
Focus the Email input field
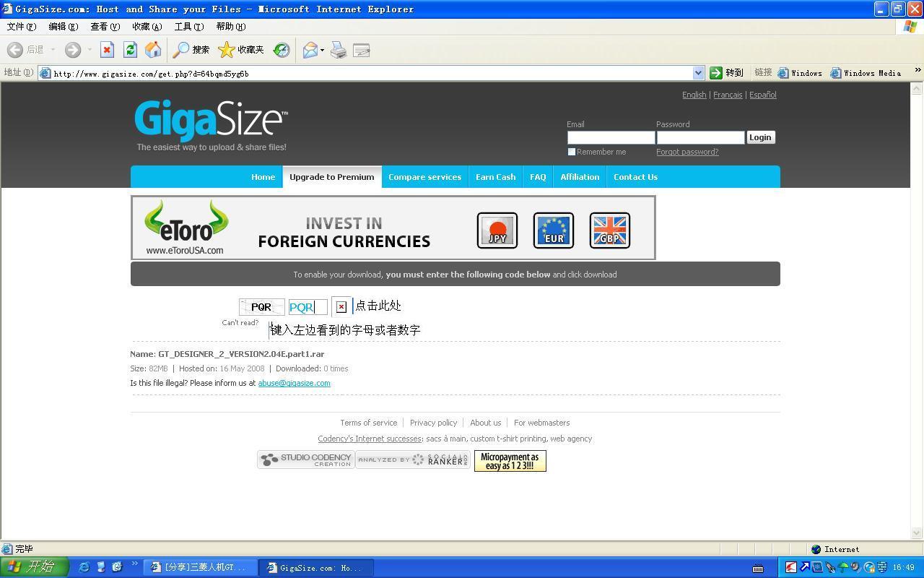click(x=611, y=137)
